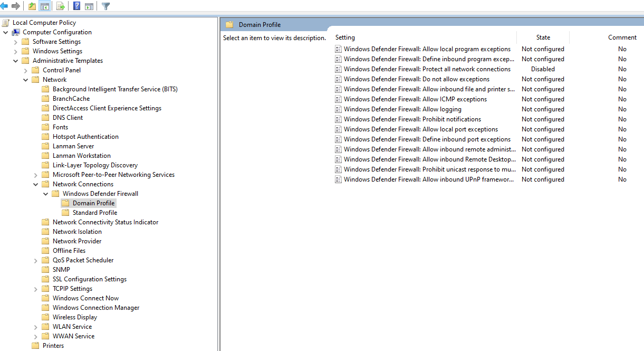Select the Allow ICMP exceptions policy
This screenshot has width=644, height=351.
(x=415, y=99)
